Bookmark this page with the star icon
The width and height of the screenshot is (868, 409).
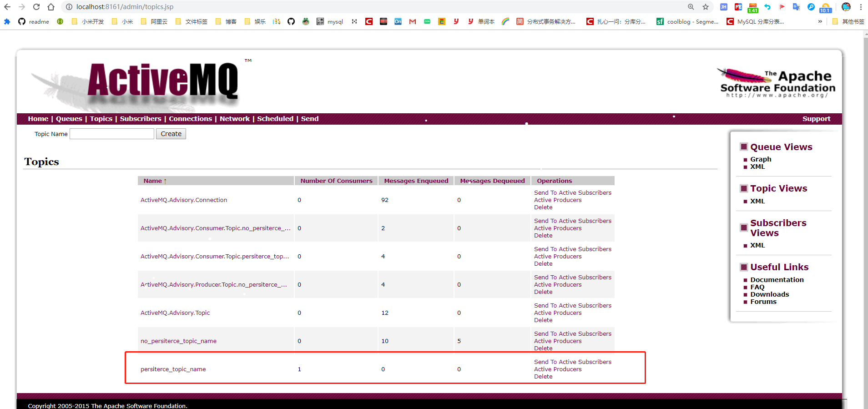pyautogui.click(x=706, y=7)
